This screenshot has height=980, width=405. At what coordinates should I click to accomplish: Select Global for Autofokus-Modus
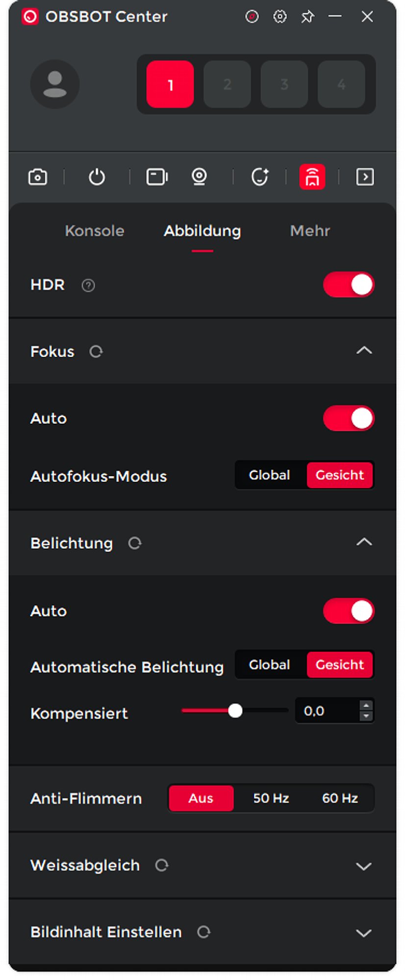[x=270, y=475]
